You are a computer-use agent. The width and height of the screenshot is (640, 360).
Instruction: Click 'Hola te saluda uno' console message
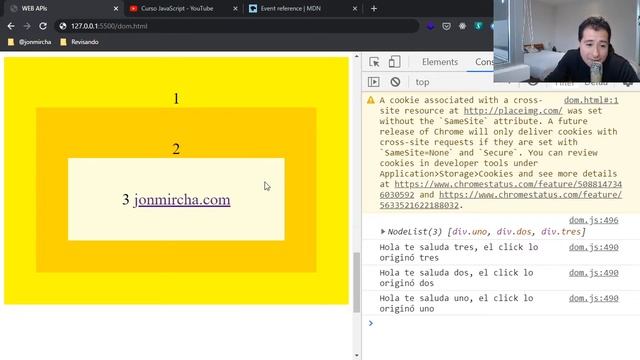click(x=456, y=303)
